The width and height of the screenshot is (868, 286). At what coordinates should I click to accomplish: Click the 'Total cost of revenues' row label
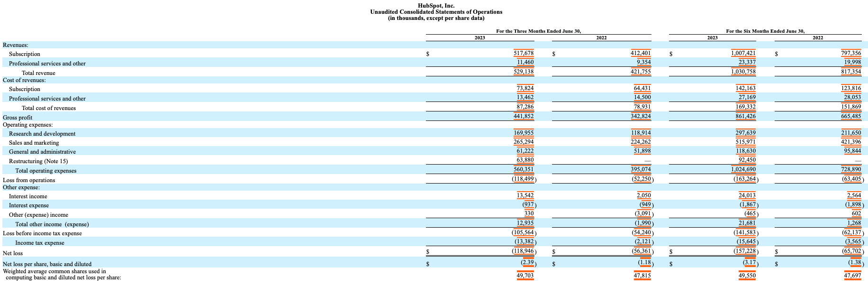tap(49, 108)
